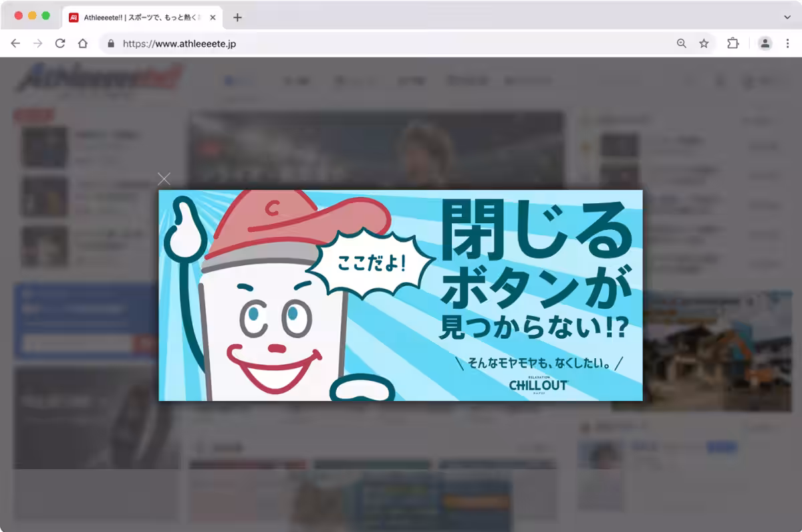Open the browser three-dot menu

788,43
